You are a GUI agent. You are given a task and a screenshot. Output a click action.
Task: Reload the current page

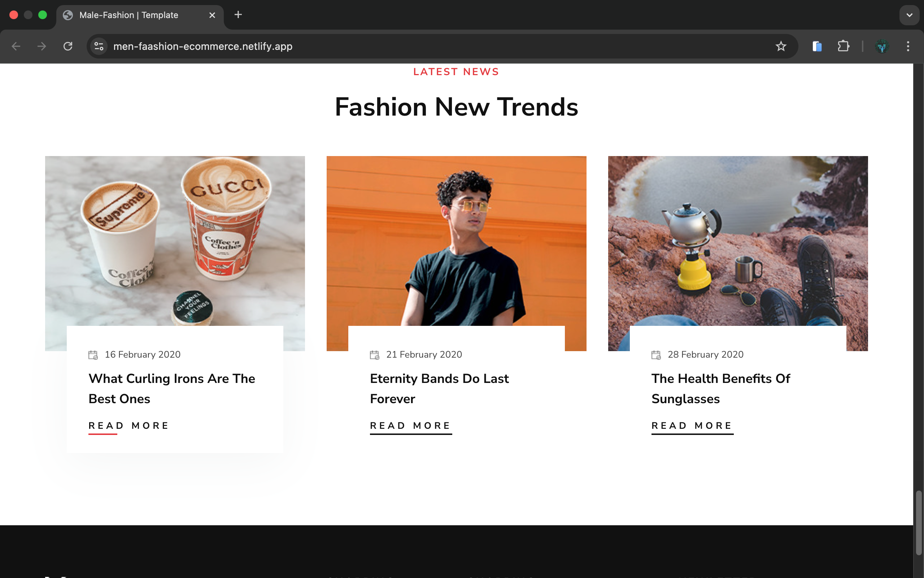(x=68, y=46)
